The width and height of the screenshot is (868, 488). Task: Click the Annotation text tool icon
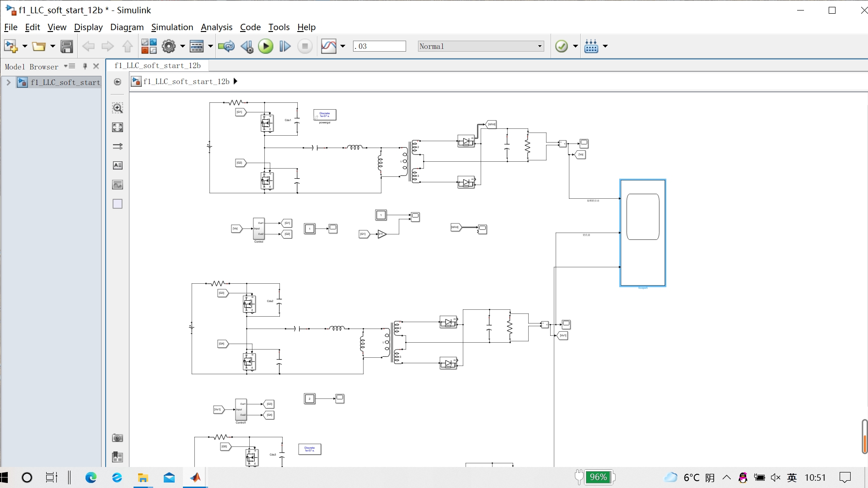(x=118, y=165)
